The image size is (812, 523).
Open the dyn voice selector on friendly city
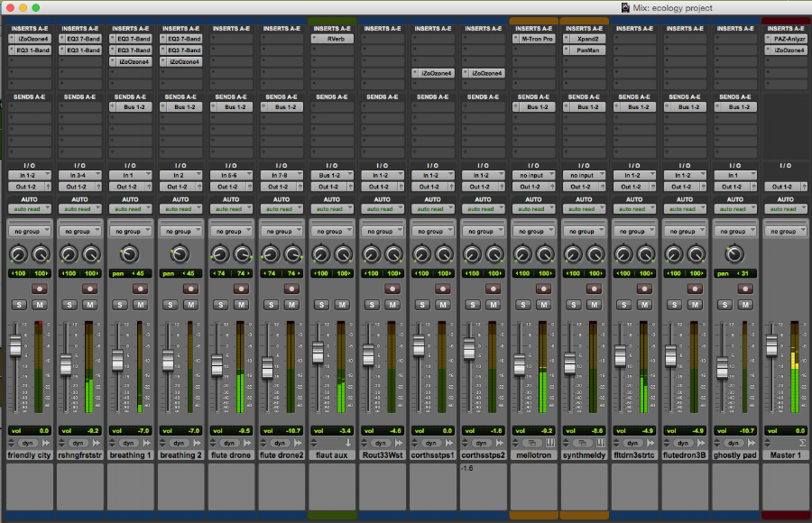coord(28,444)
